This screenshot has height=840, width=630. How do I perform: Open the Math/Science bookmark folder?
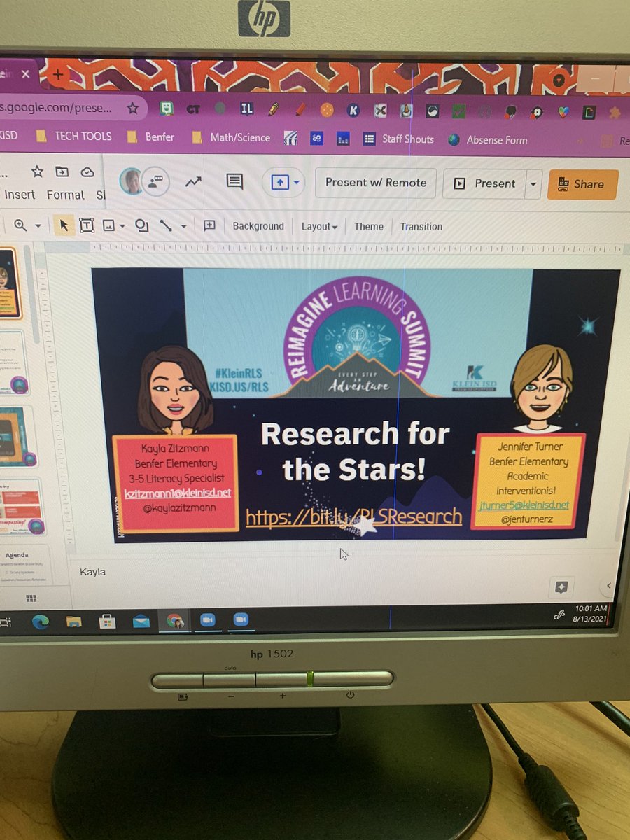click(231, 138)
